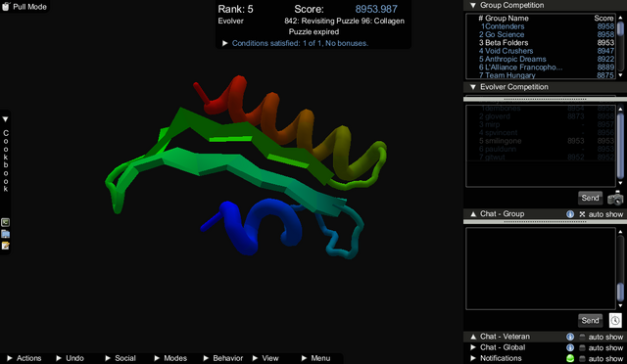Select the Anthropic Dreams group row
This screenshot has width=627, height=364.
click(547, 59)
